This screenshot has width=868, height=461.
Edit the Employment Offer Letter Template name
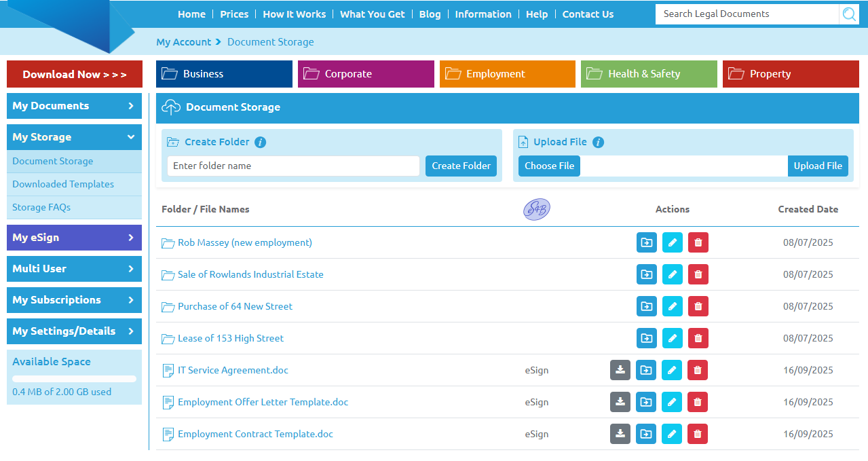tap(672, 402)
